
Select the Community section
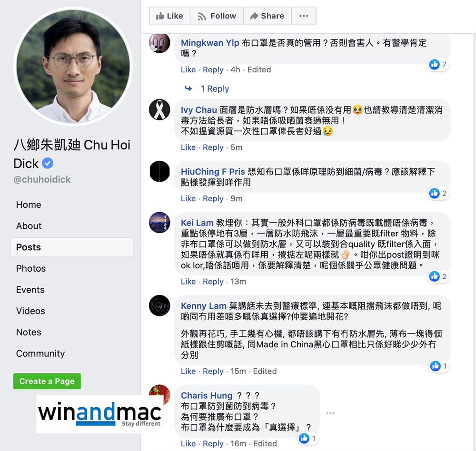tap(40, 353)
